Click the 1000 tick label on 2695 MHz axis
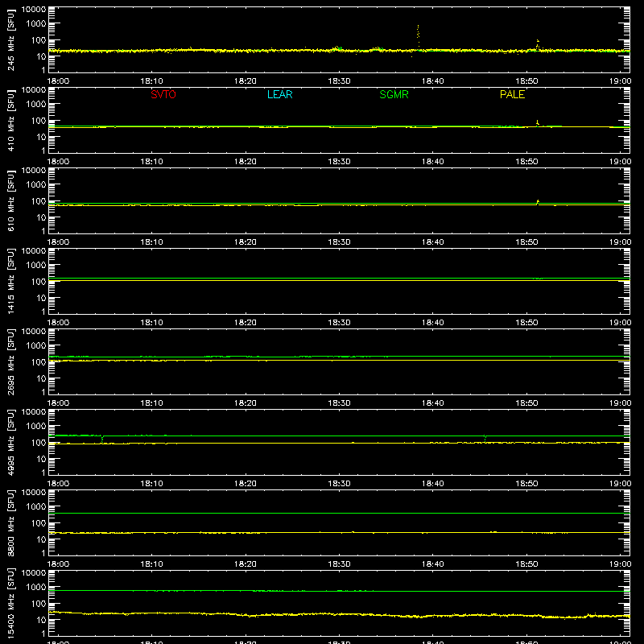644x644 pixels. [36, 346]
